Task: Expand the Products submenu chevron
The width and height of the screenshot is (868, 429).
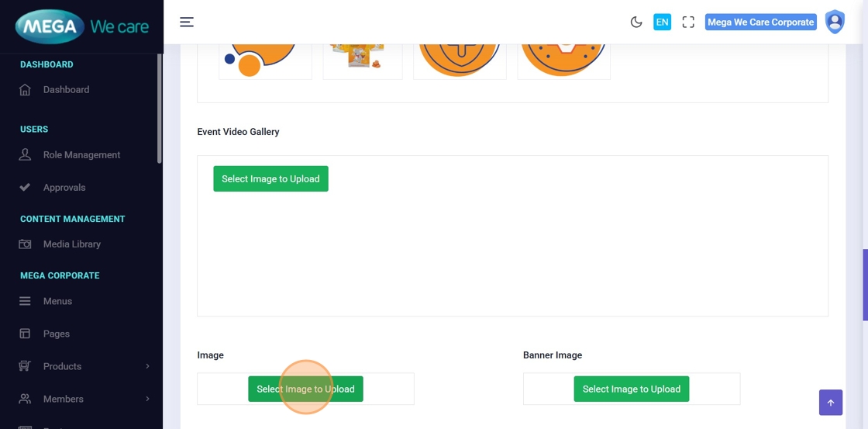Action: (147, 366)
